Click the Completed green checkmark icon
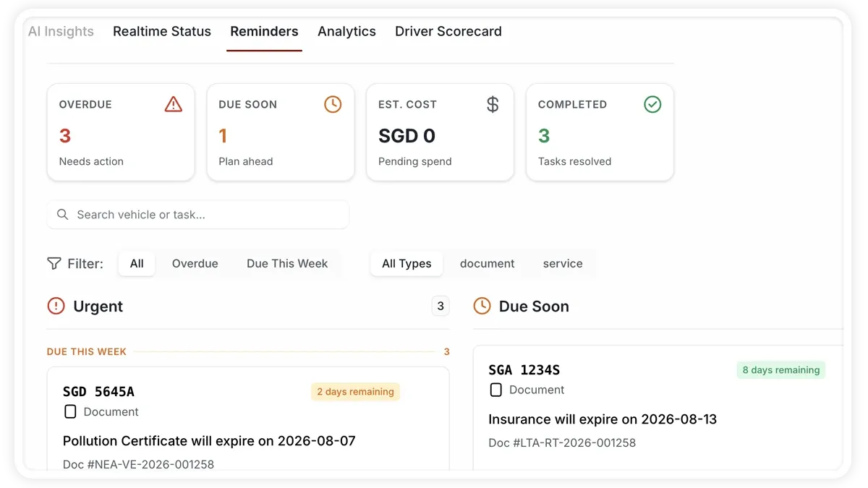This screenshot has height=488, width=868. (652, 104)
